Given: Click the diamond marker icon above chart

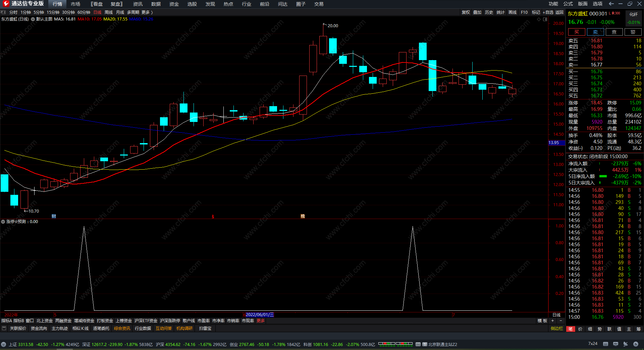Looking at the screenshot, I should (x=539, y=19).
